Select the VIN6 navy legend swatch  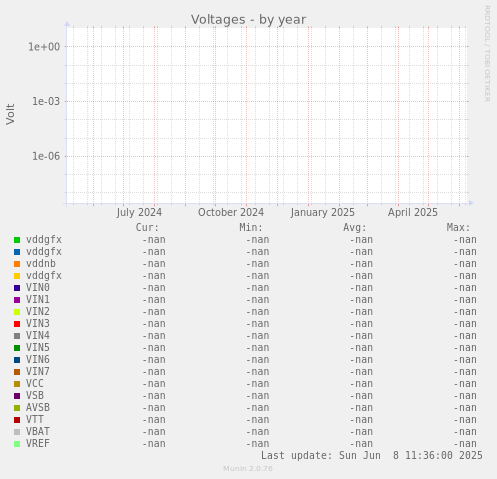(17, 360)
